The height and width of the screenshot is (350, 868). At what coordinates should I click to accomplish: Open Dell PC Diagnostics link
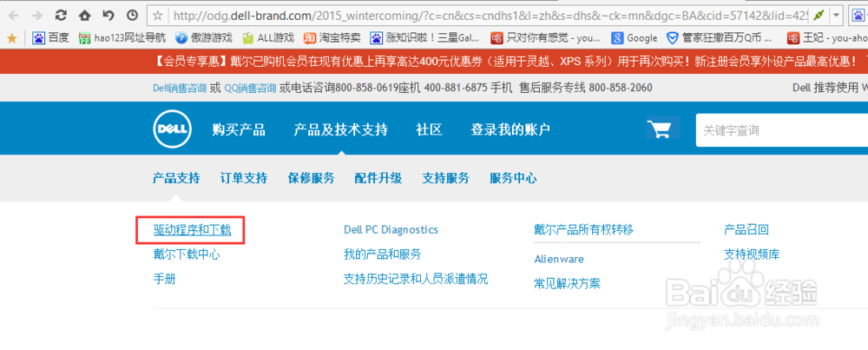391,229
